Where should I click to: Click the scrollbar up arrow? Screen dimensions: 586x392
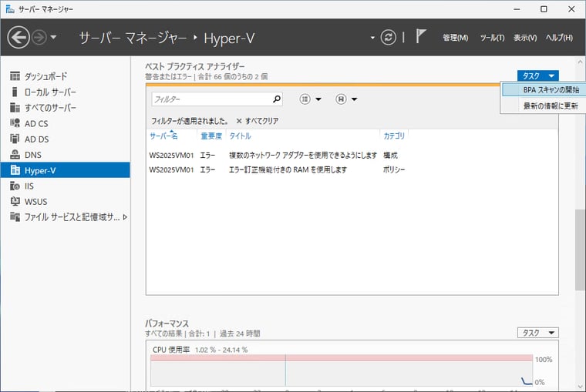tap(580, 62)
